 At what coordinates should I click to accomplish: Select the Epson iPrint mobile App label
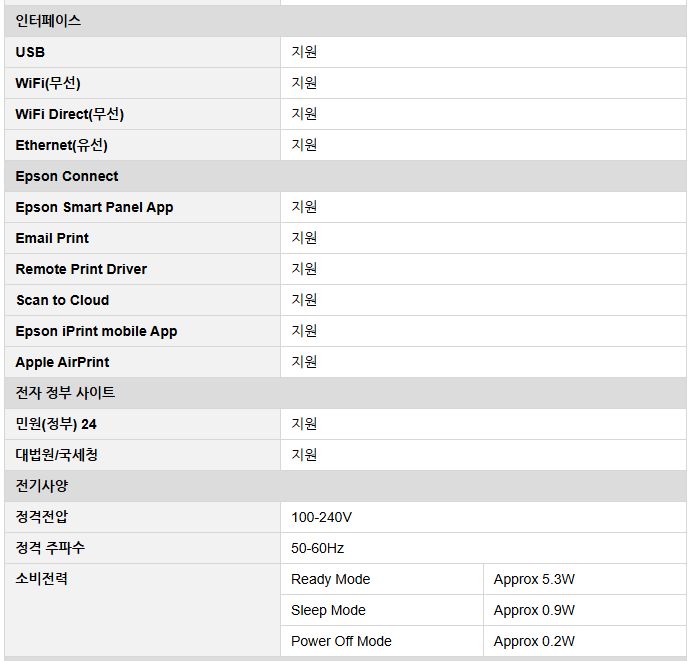coord(96,331)
